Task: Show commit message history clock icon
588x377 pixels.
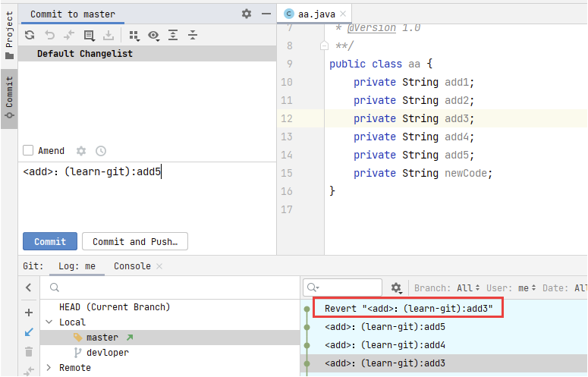Action: coord(101,151)
